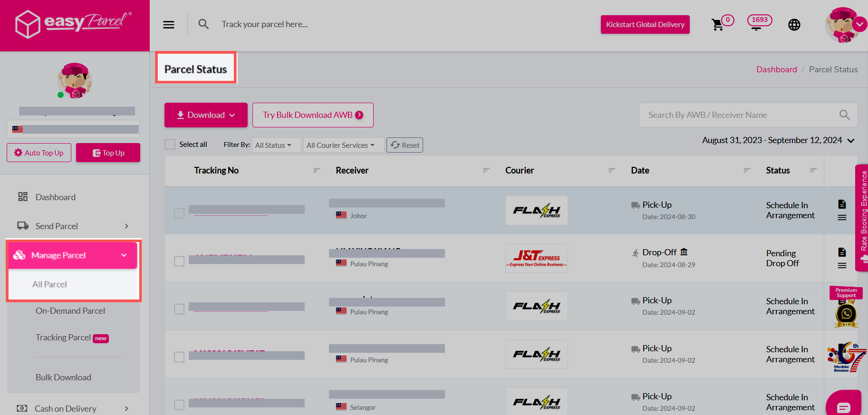Click the Reset filter button

click(x=405, y=145)
